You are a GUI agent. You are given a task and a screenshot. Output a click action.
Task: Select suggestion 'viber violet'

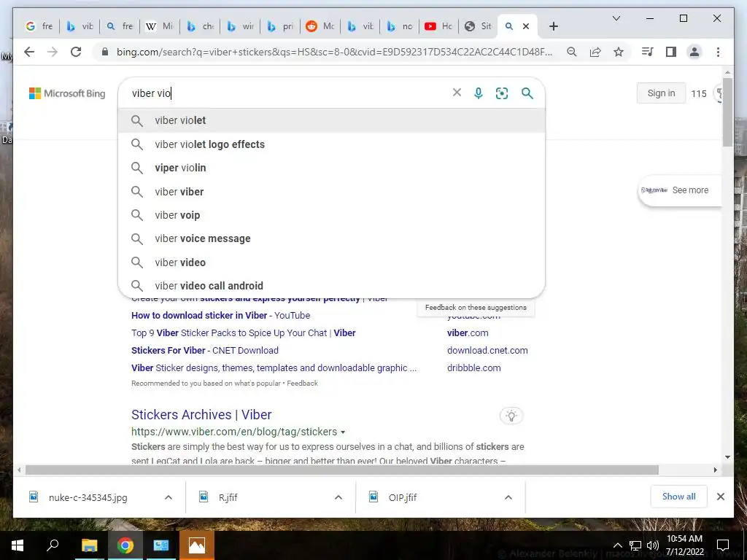332,120
